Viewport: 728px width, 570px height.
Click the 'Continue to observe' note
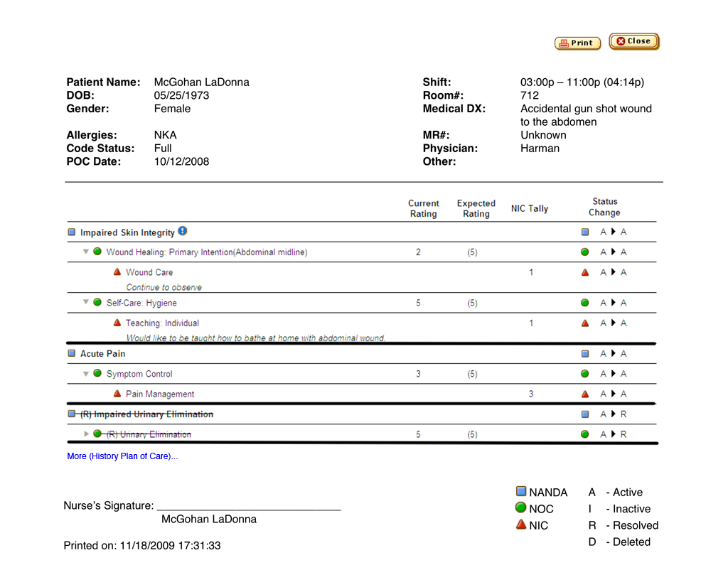point(164,287)
